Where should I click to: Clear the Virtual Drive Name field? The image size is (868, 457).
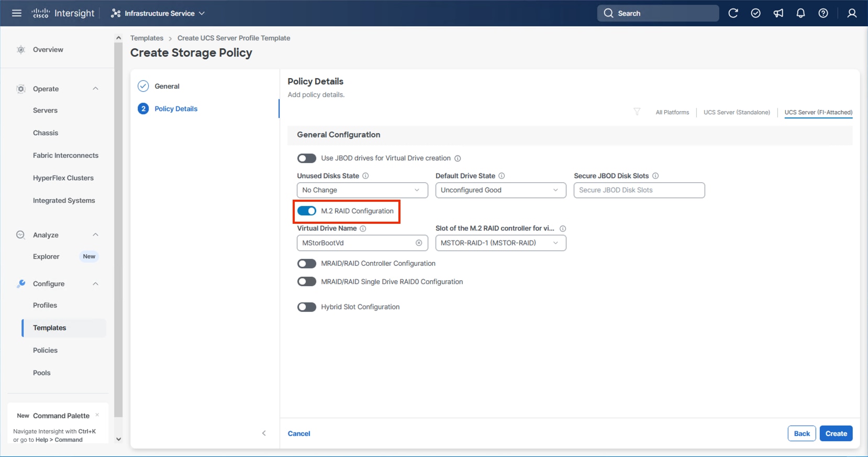(419, 243)
